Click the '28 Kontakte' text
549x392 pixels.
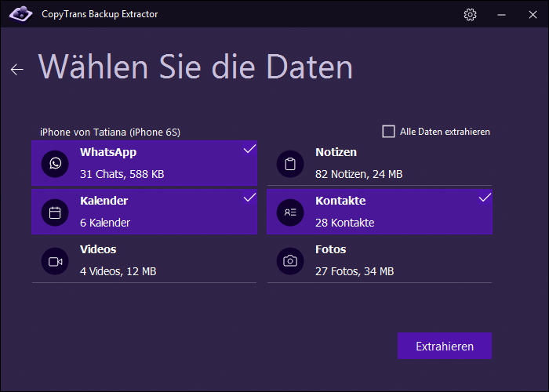pos(344,223)
